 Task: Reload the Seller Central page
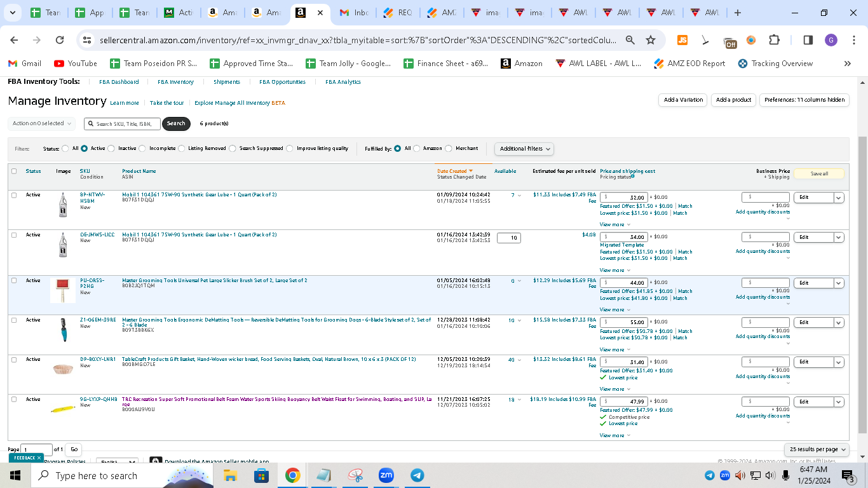(x=60, y=40)
